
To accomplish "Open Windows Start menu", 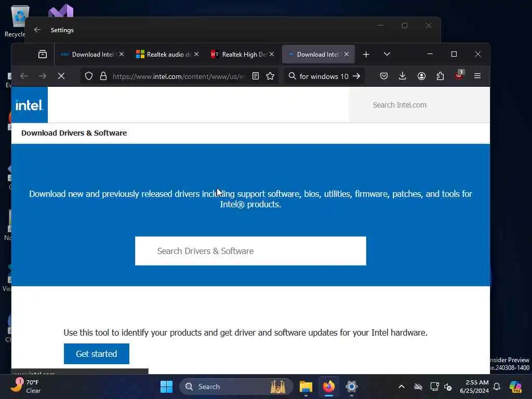I will 166,387.
